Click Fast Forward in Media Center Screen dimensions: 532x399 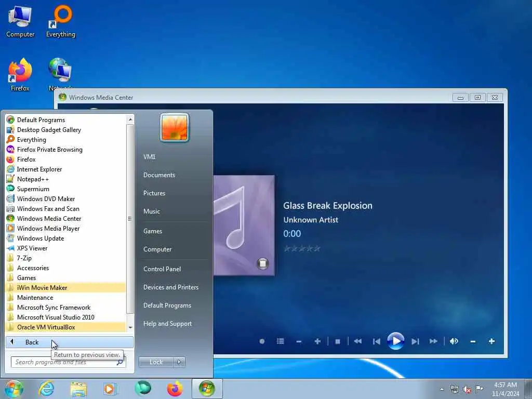[433, 341]
